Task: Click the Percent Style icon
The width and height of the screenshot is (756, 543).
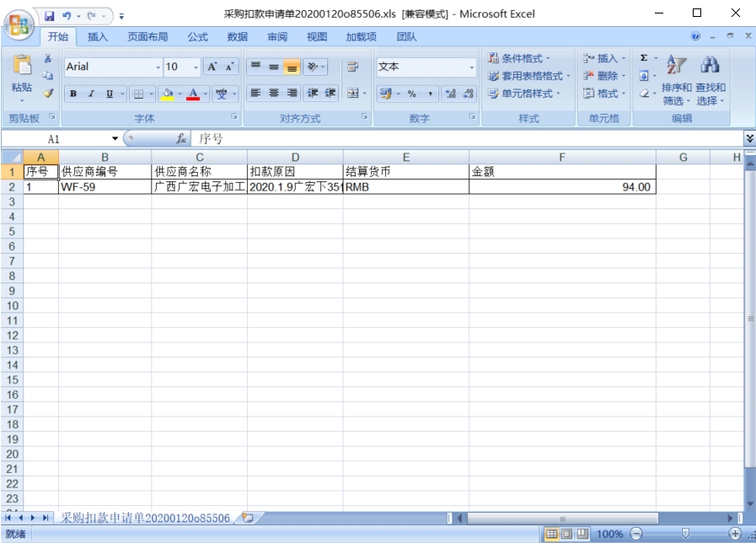Action: (411, 94)
